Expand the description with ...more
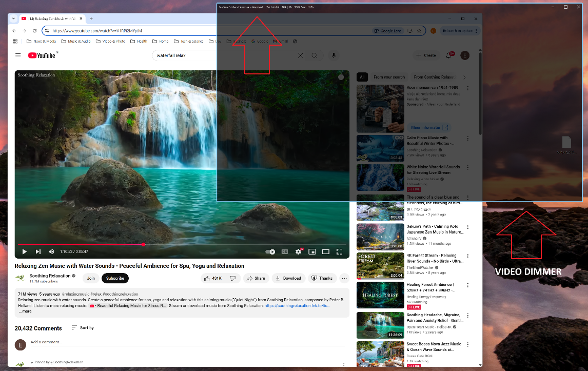The image size is (588, 371). tap(26, 311)
